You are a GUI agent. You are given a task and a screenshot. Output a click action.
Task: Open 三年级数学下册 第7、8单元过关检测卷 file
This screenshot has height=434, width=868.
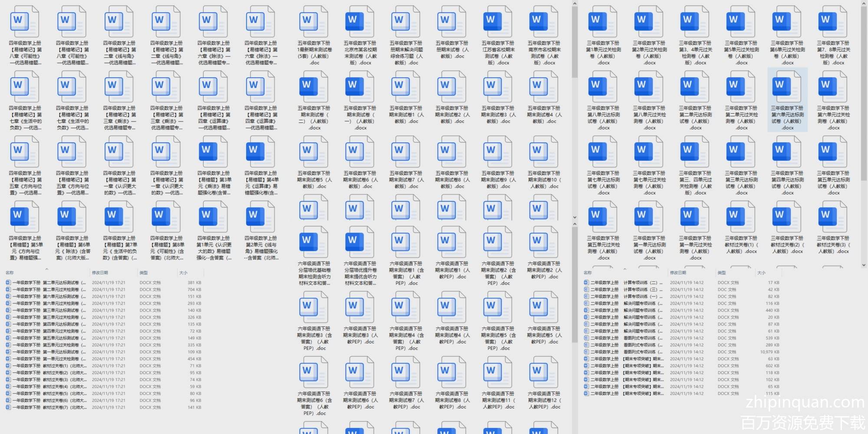pos(833,22)
